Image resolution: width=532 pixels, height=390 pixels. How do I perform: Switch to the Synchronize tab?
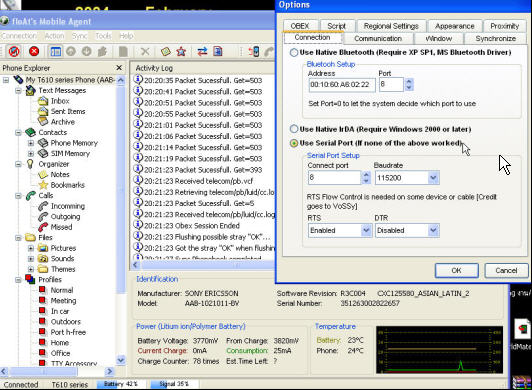click(x=496, y=38)
